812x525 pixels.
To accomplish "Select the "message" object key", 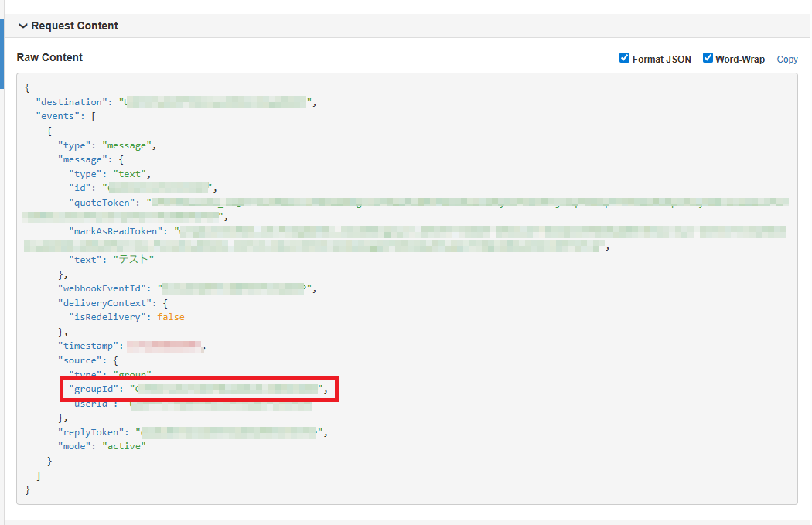I will point(82,159).
